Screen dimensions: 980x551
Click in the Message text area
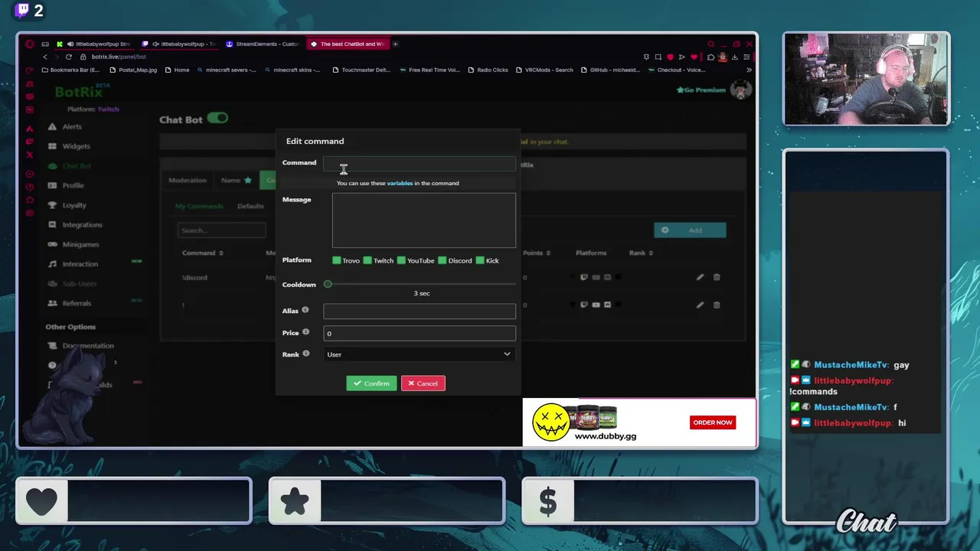tap(424, 220)
